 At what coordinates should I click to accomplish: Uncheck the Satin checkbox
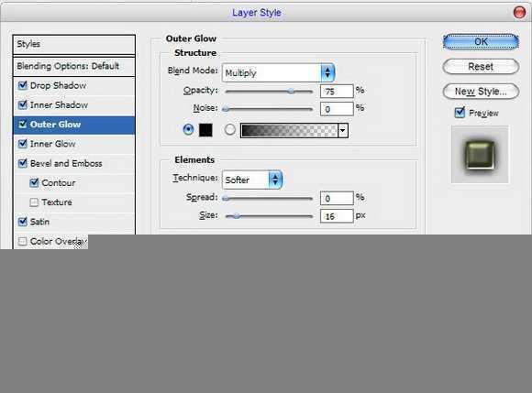click(23, 222)
